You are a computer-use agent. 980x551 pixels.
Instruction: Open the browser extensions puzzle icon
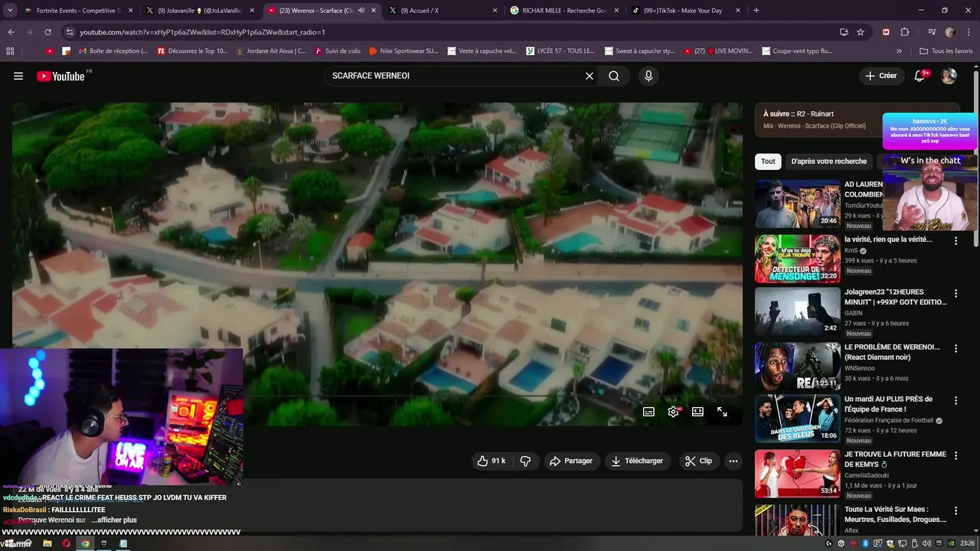pyautogui.click(x=904, y=32)
